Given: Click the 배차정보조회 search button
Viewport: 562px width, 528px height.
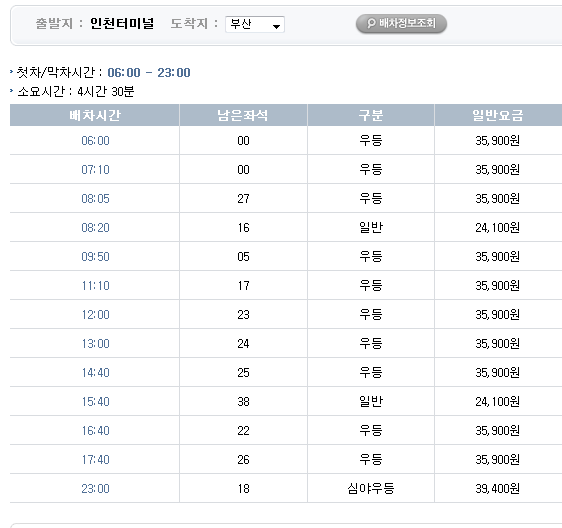Looking at the screenshot, I should (x=401, y=24).
